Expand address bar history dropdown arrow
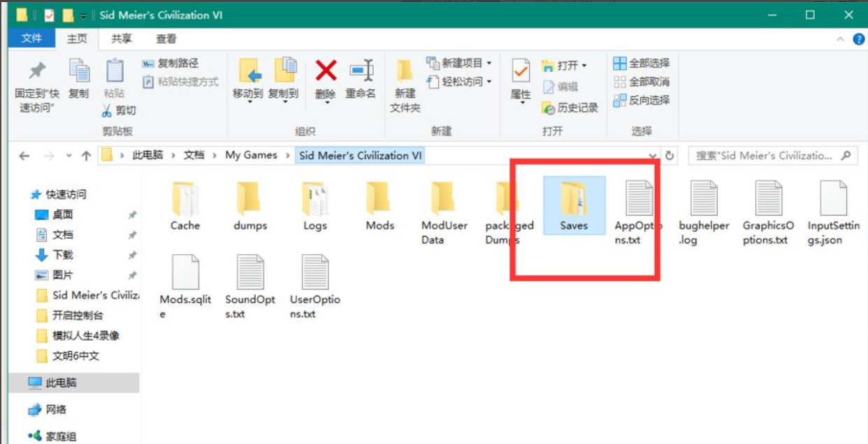The height and width of the screenshot is (444, 868). click(653, 156)
